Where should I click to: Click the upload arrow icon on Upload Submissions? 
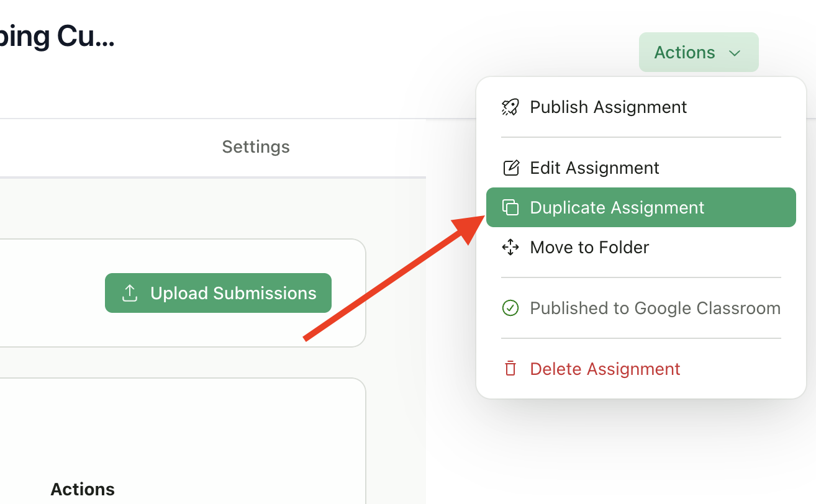[129, 292]
